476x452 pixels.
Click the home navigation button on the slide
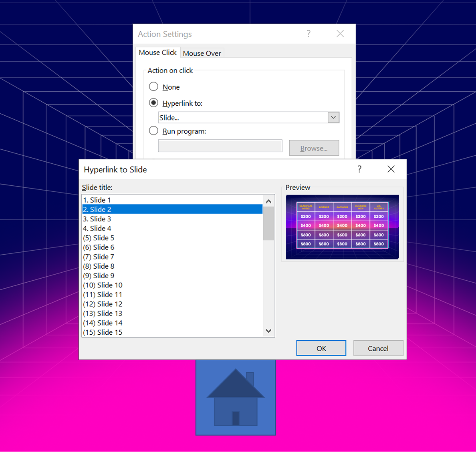click(x=235, y=396)
